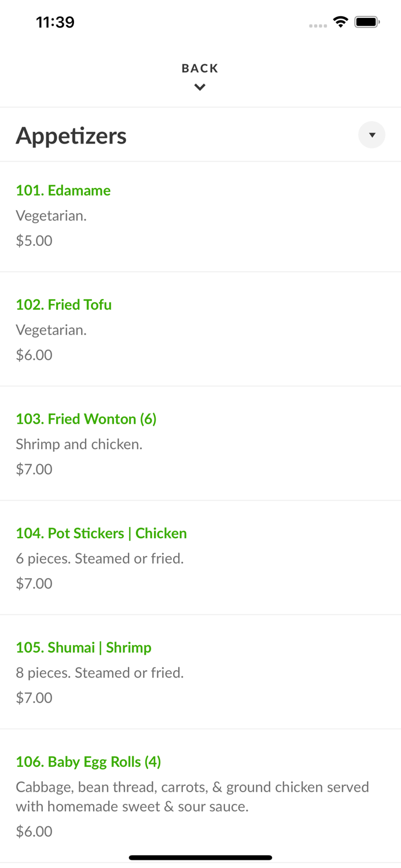Open 105. Shumai | Shrimp
This screenshot has width=401, height=868.
click(x=83, y=648)
